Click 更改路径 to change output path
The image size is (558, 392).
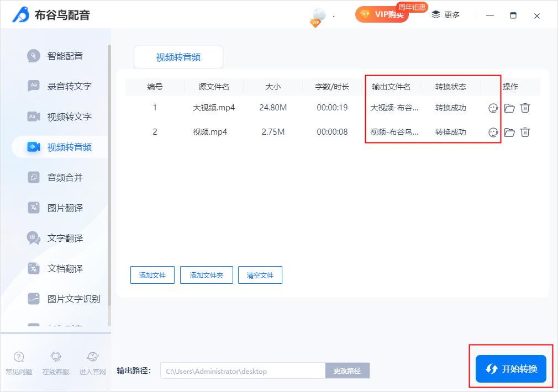click(348, 370)
